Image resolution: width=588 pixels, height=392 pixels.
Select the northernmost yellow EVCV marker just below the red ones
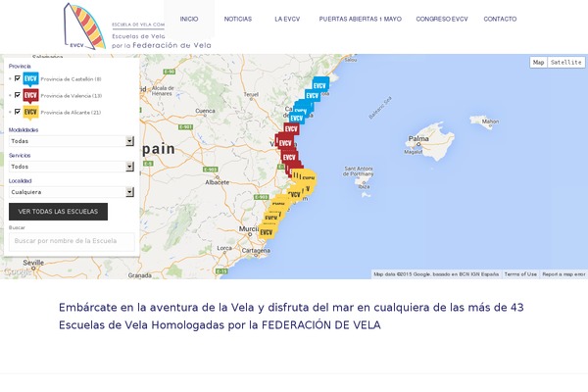pyautogui.click(x=307, y=176)
